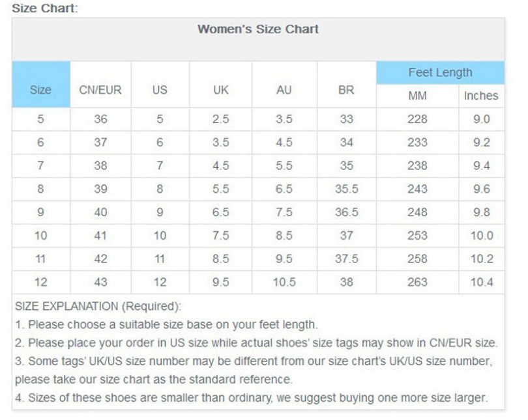This screenshot has width=528, height=420.
Task: Click the 228 MM feet length cell
Action: pyautogui.click(x=417, y=119)
